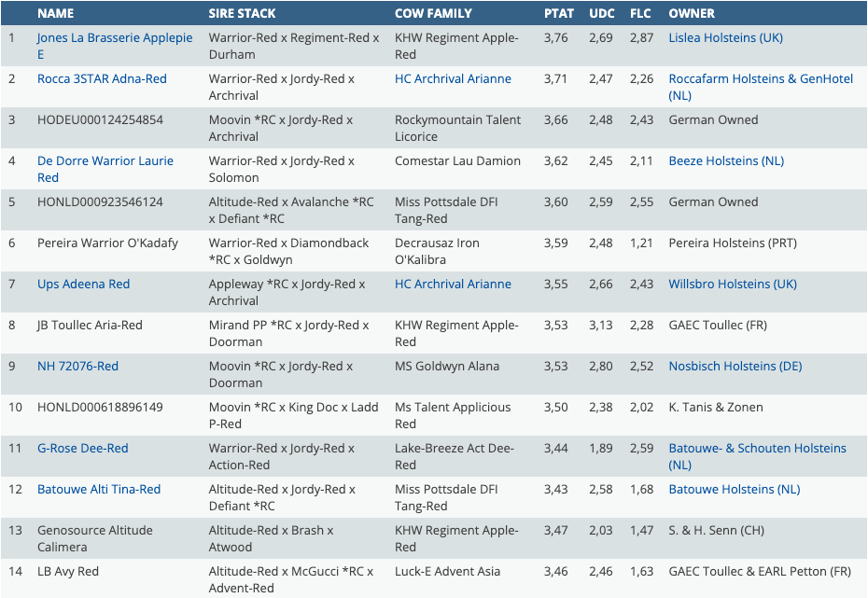Image resolution: width=868 pixels, height=598 pixels.
Task: Open HC Archrival Arianne link in row 2
Action: 453,79
